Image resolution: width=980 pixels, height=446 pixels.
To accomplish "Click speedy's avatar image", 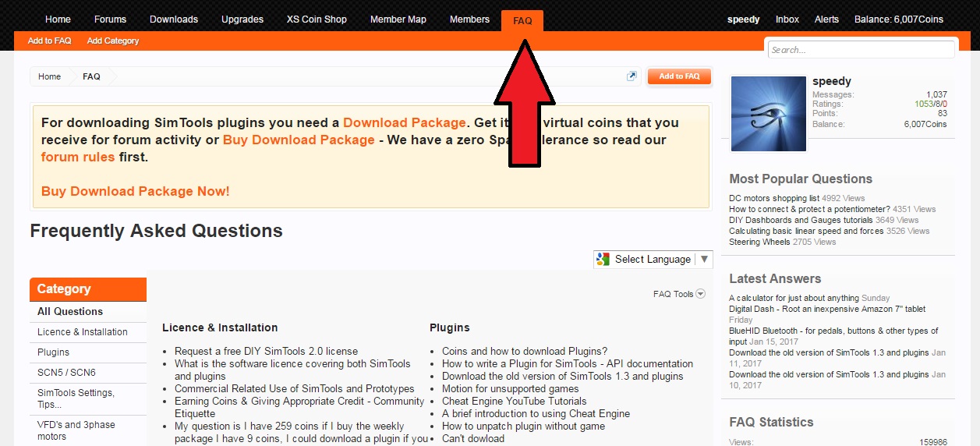I will coord(769,114).
